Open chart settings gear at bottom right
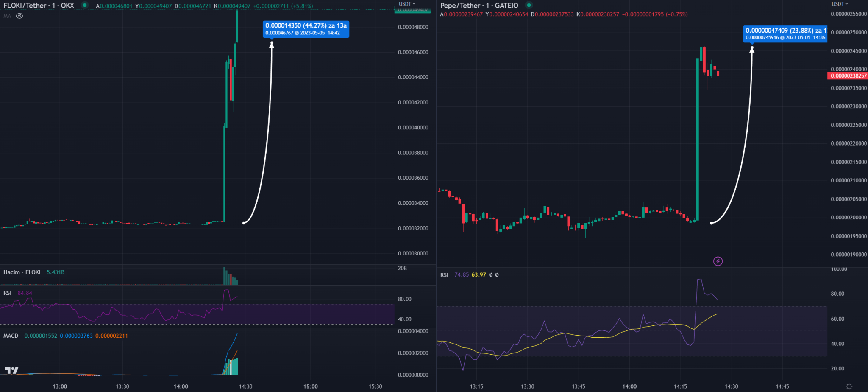This screenshot has width=868, height=392. tap(849, 386)
